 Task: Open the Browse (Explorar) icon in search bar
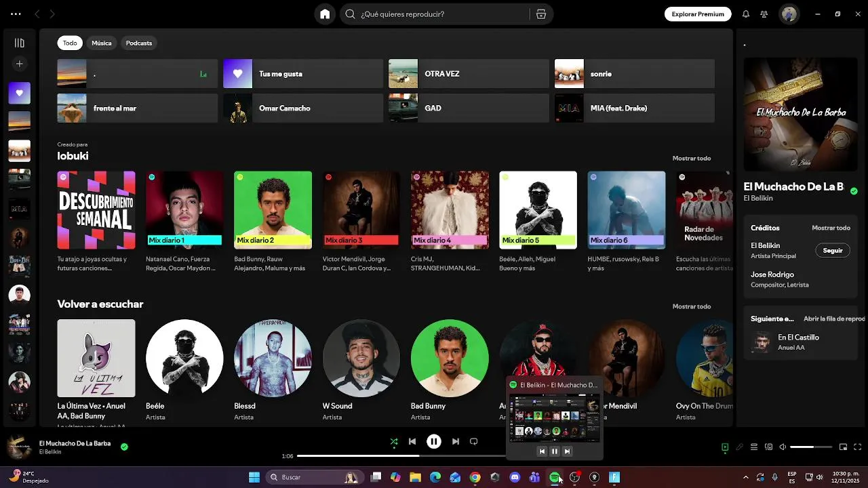[541, 14]
